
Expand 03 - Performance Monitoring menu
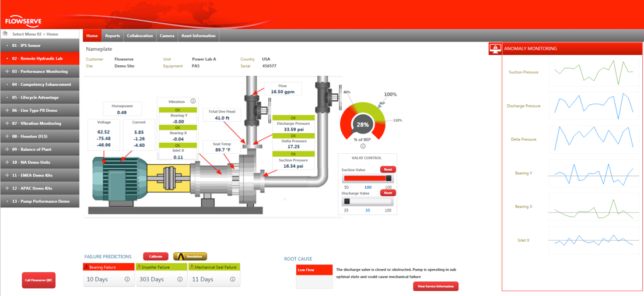point(7,72)
